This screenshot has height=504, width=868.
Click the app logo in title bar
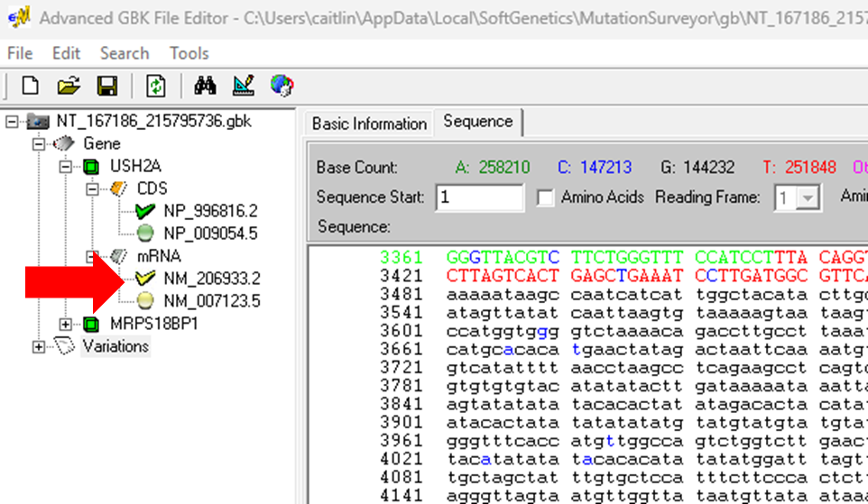tap(19, 17)
